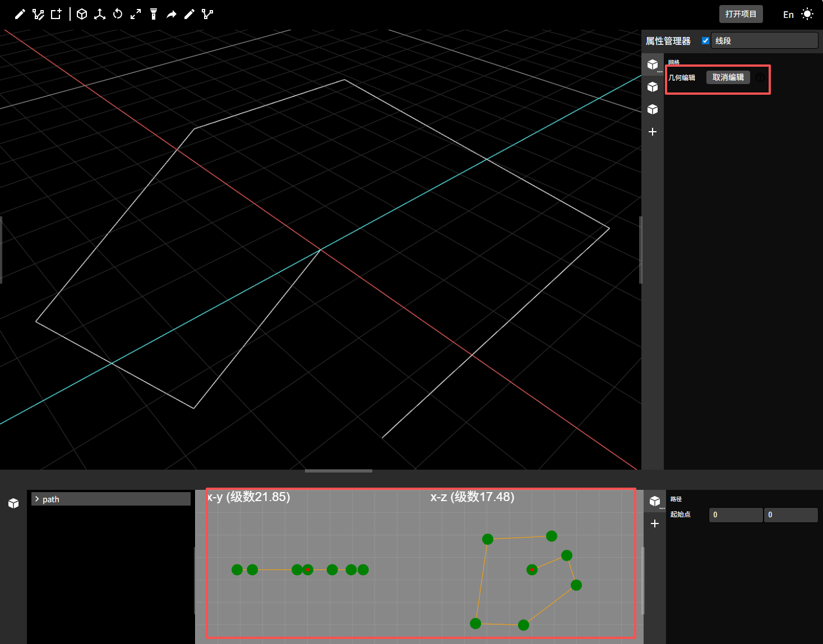
Task: Click the cube icon left of the path tree
Action: tap(13, 503)
